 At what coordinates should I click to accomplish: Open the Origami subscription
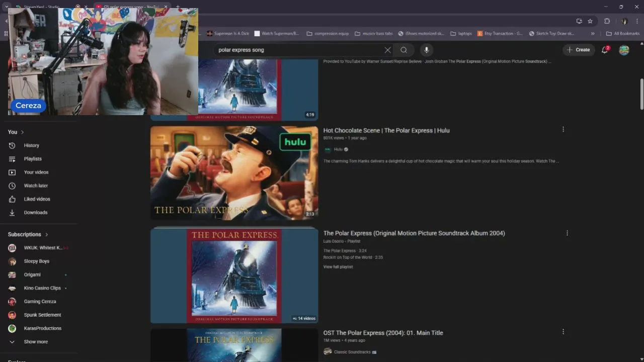click(32, 275)
